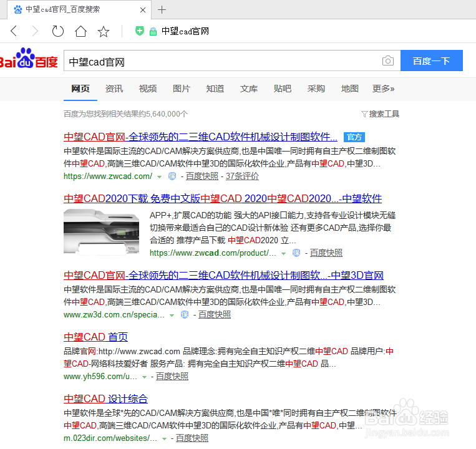Click the Baidu logo
Viewport: 476px width, 449px height.
tap(29, 58)
